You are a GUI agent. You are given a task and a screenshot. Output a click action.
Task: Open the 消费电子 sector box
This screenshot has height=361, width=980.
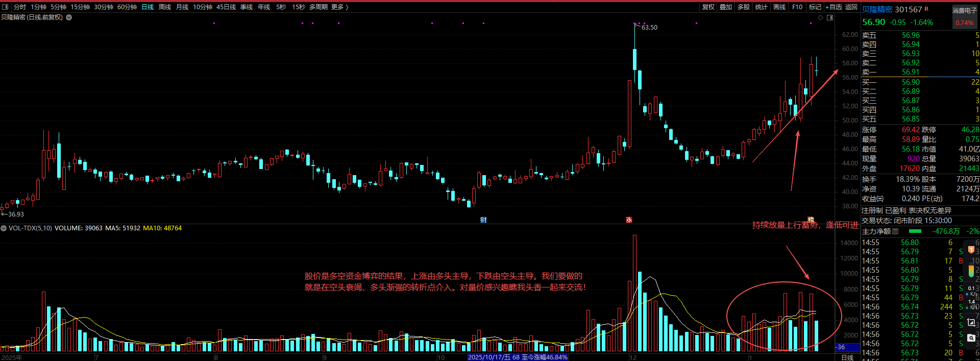click(964, 16)
